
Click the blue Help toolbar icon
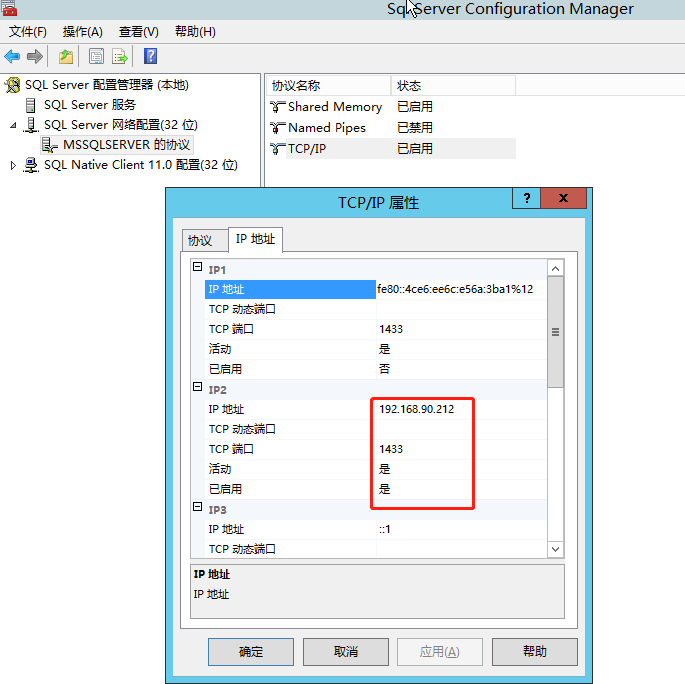click(x=150, y=56)
